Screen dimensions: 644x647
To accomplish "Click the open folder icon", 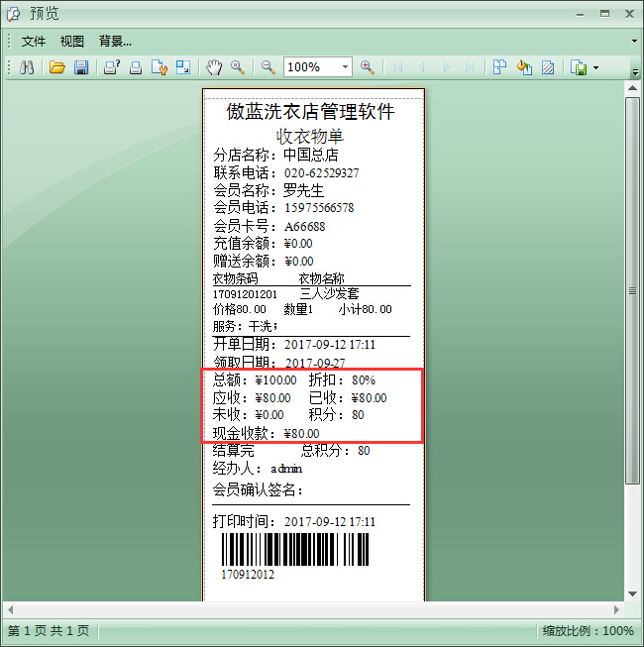I will click(57, 67).
